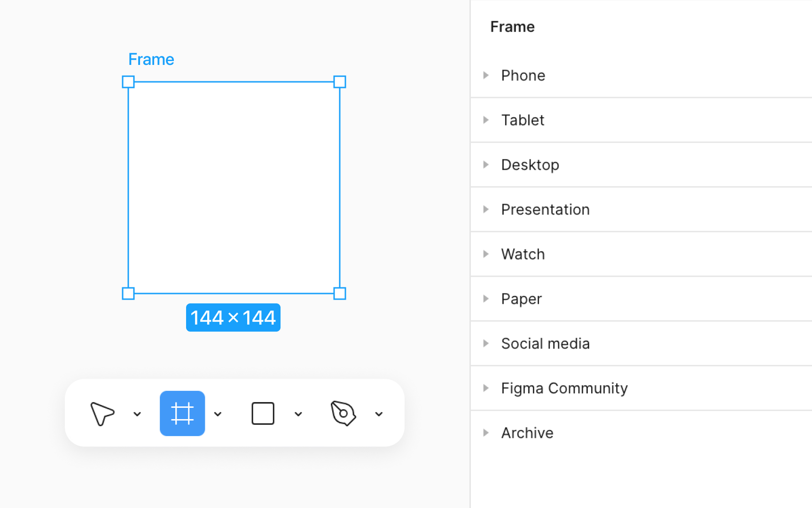Click the Phone label in the panel
The height and width of the screenshot is (508, 812).
point(523,75)
